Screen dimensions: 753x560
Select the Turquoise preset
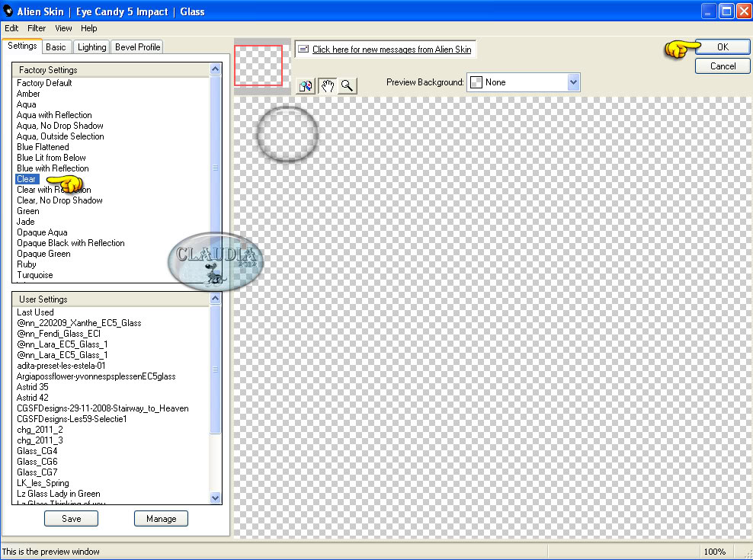35,275
